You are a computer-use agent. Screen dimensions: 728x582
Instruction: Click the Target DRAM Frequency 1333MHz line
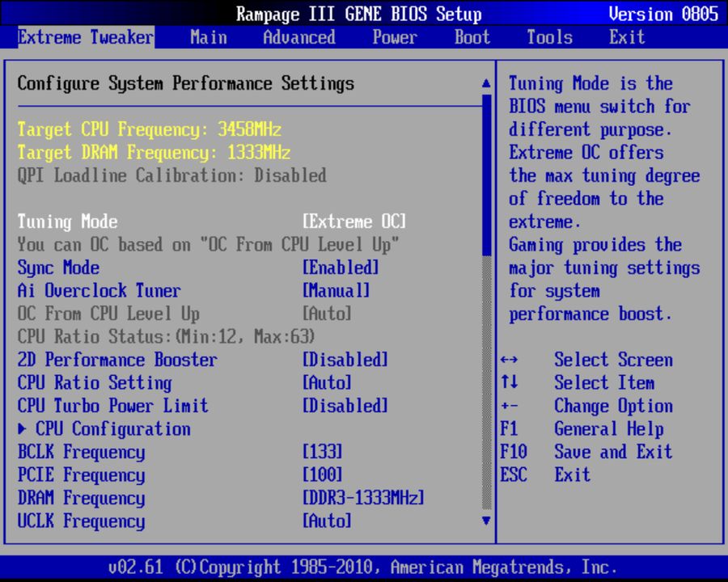pos(154,153)
